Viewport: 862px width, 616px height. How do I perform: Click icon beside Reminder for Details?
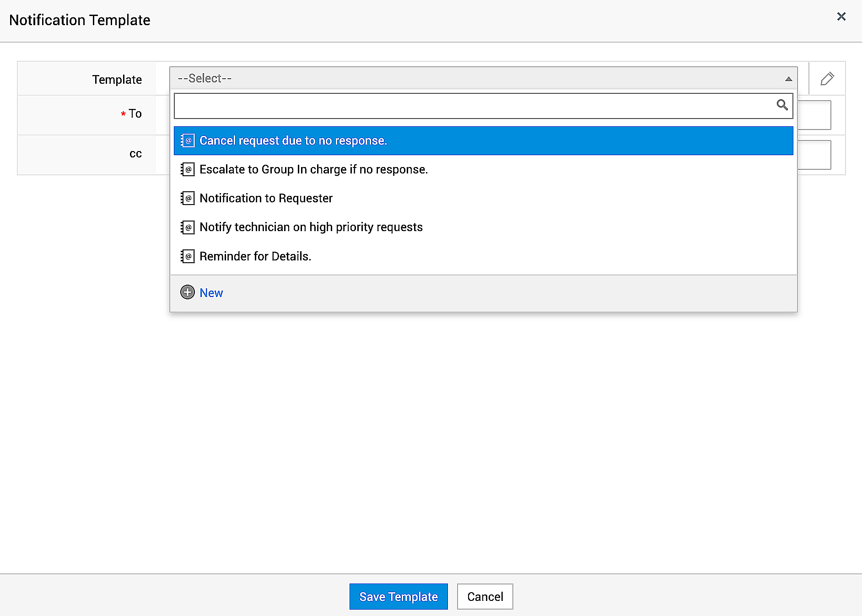click(x=188, y=256)
